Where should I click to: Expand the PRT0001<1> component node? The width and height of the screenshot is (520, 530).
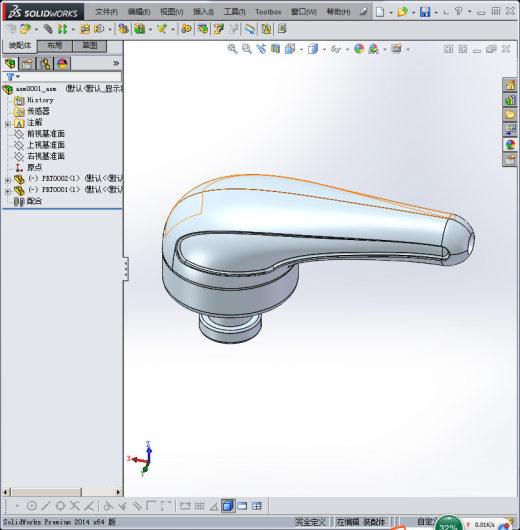point(8,191)
